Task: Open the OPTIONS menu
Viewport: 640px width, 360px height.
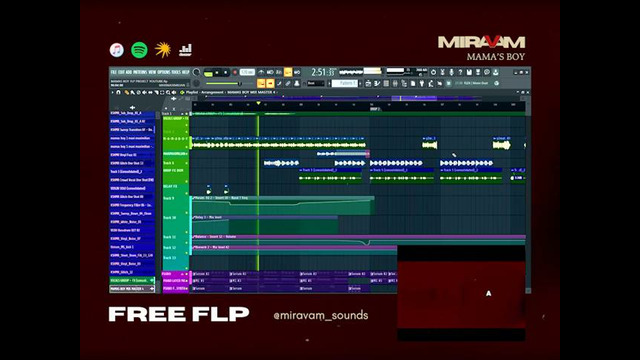Action: coord(164,72)
